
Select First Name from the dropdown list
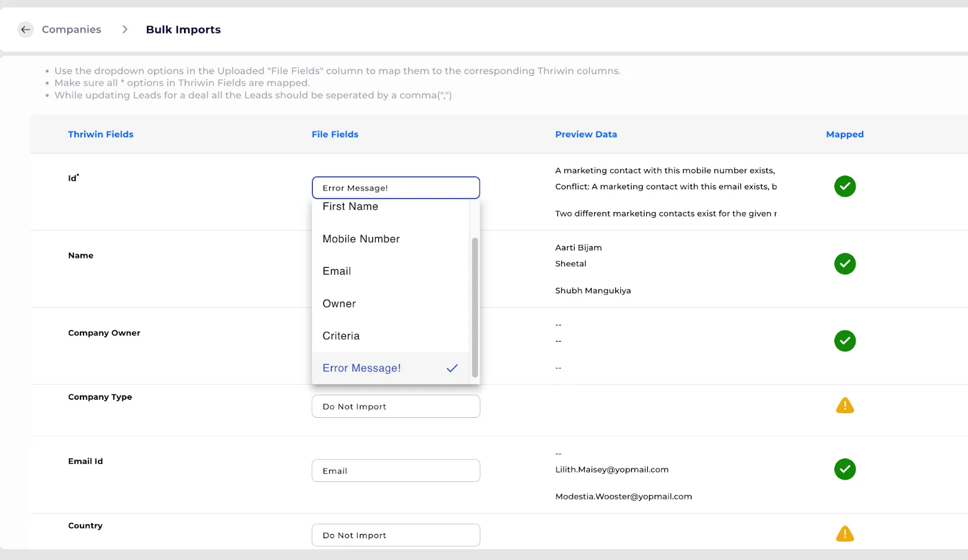click(x=390, y=207)
